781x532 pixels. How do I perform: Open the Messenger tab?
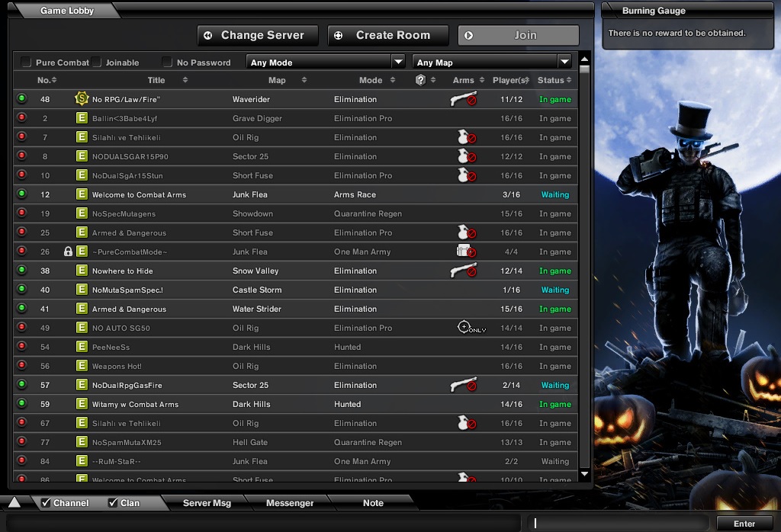[x=290, y=503]
